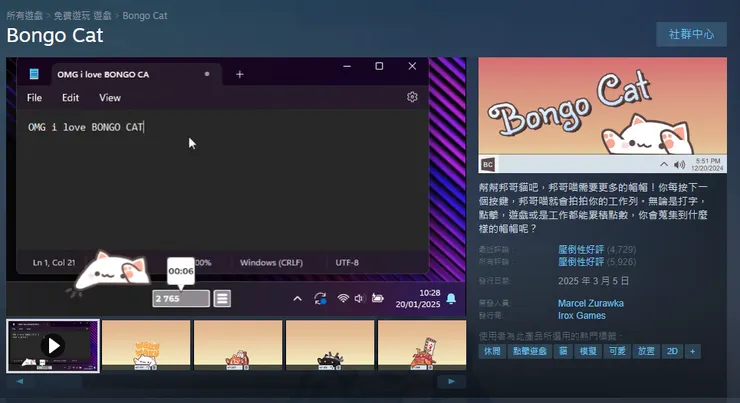Click the chevron icon in capsule image
740x403 pixels.
664,164
